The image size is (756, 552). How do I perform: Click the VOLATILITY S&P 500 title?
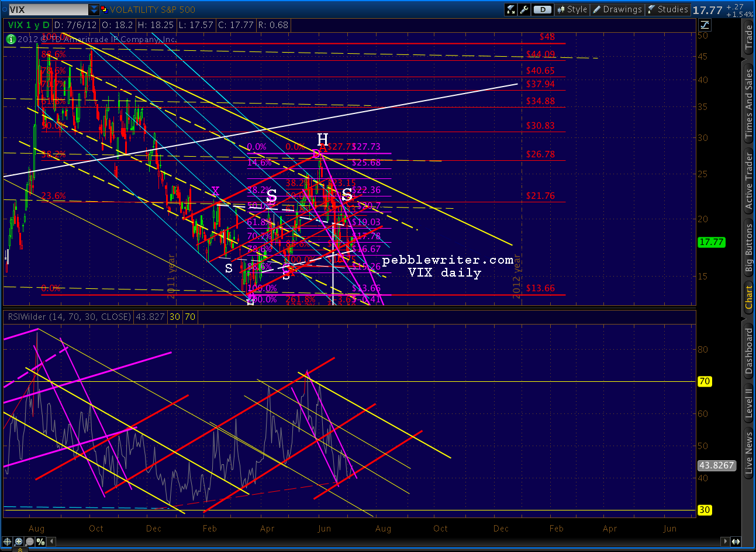(x=153, y=10)
